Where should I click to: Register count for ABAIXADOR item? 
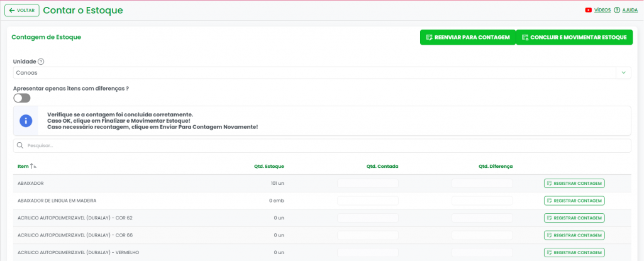[574, 184]
